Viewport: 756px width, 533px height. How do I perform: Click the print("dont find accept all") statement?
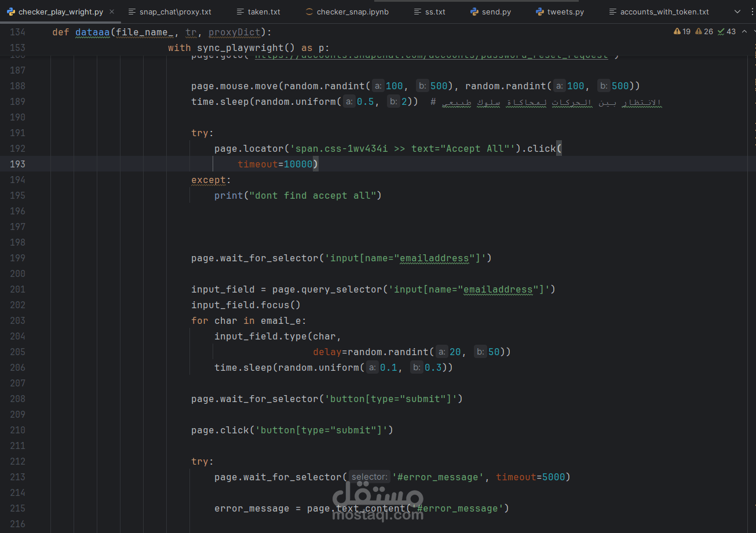tap(298, 195)
